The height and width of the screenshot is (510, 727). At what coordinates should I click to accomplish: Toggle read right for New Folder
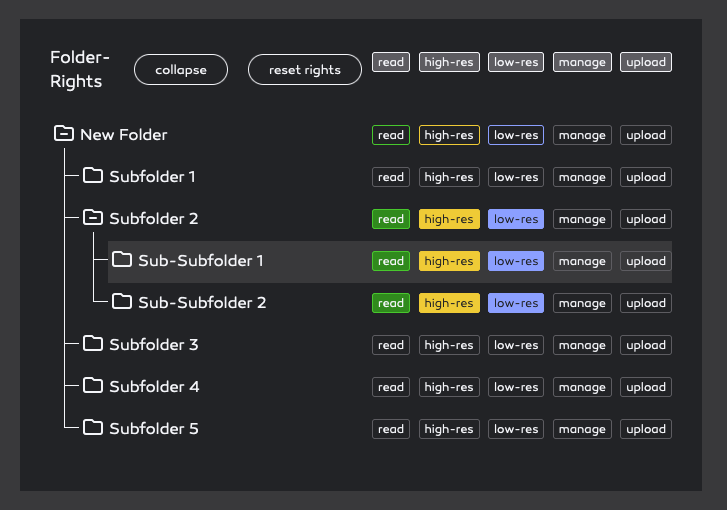(x=391, y=135)
